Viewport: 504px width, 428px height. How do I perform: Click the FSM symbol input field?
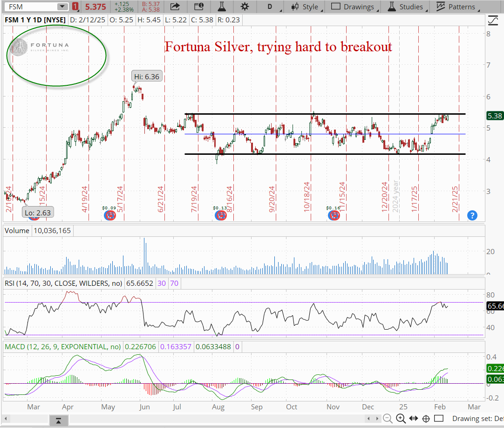click(32, 7)
